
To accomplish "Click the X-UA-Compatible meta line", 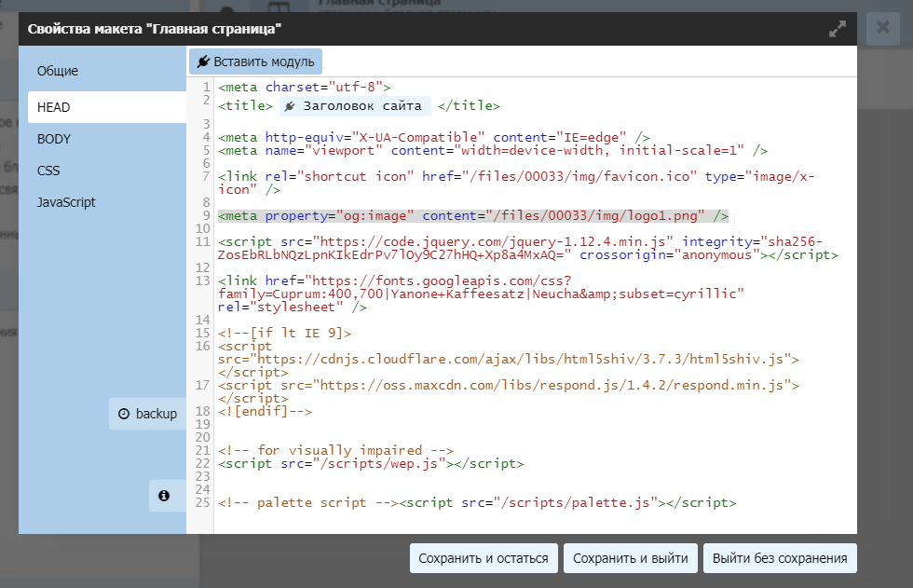I will [434, 137].
